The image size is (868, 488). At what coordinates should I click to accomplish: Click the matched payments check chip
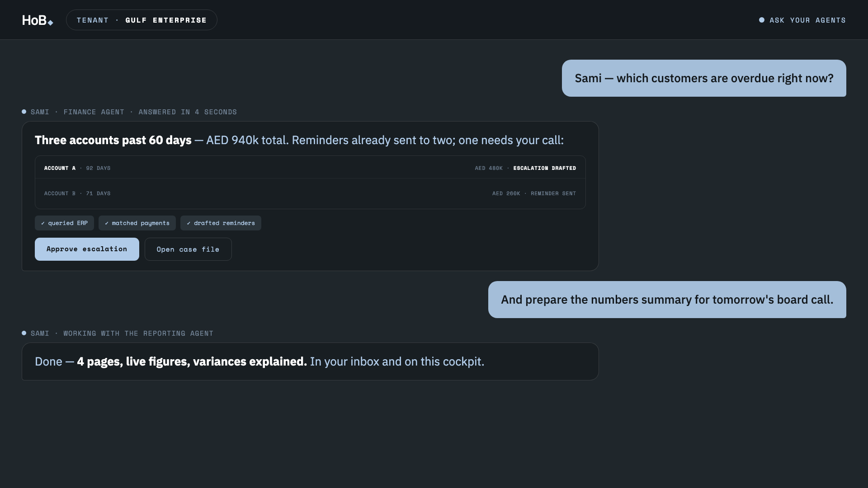pos(137,223)
